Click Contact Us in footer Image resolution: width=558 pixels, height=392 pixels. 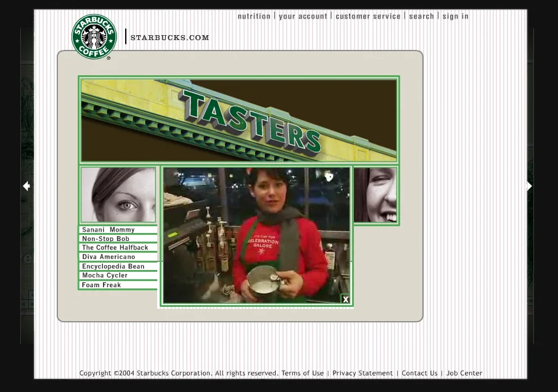point(419,373)
